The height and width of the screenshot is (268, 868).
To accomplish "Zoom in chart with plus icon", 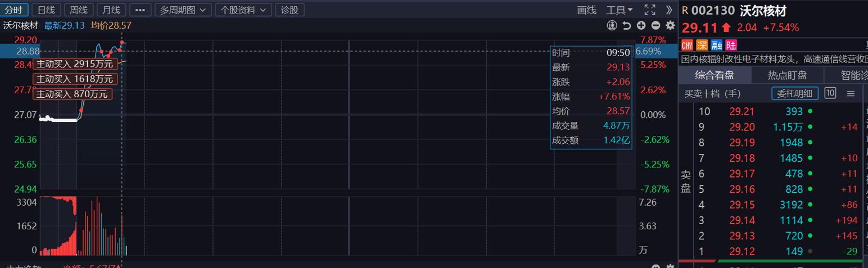I will (x=641, y=25).
